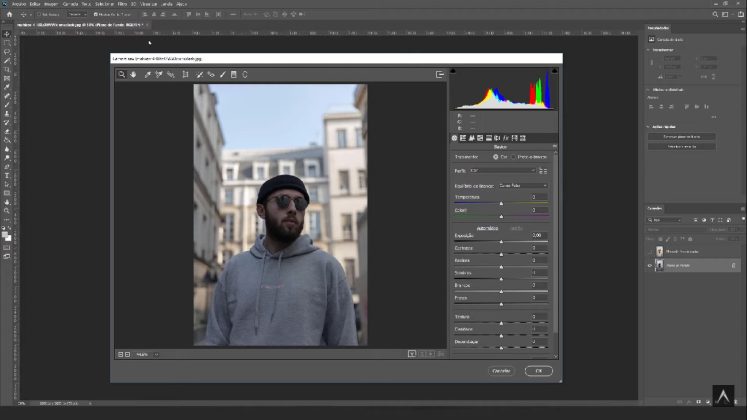Viewport: 747px width, 420px height.
Task: Click the Exposure slider handle
Action: point(501,241)
